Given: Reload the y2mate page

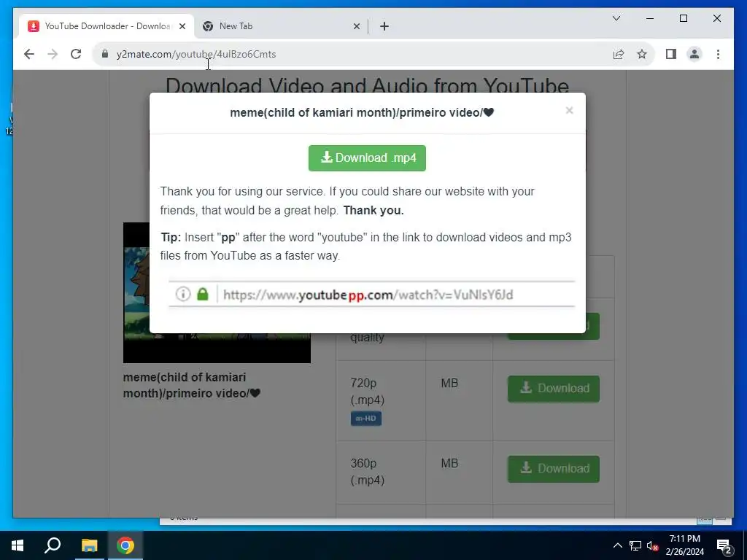Looking at the screenshot, I should click(x=76, y=54).
